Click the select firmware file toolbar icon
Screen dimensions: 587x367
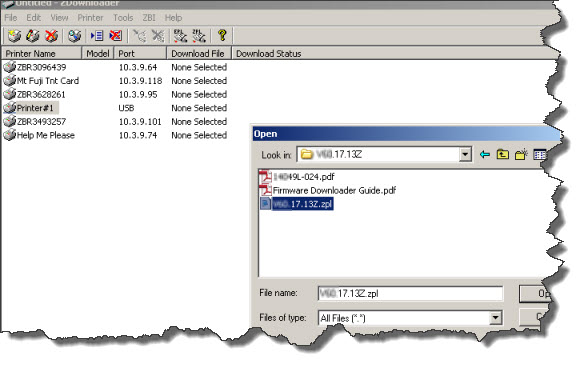pos(97,36)
